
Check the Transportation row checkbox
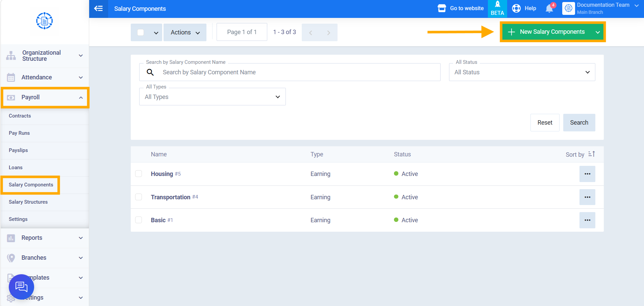click(139, 197)
